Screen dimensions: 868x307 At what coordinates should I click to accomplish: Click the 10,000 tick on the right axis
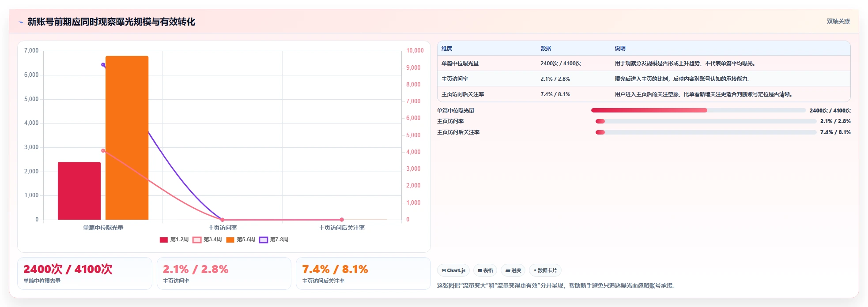coord(415,51)
